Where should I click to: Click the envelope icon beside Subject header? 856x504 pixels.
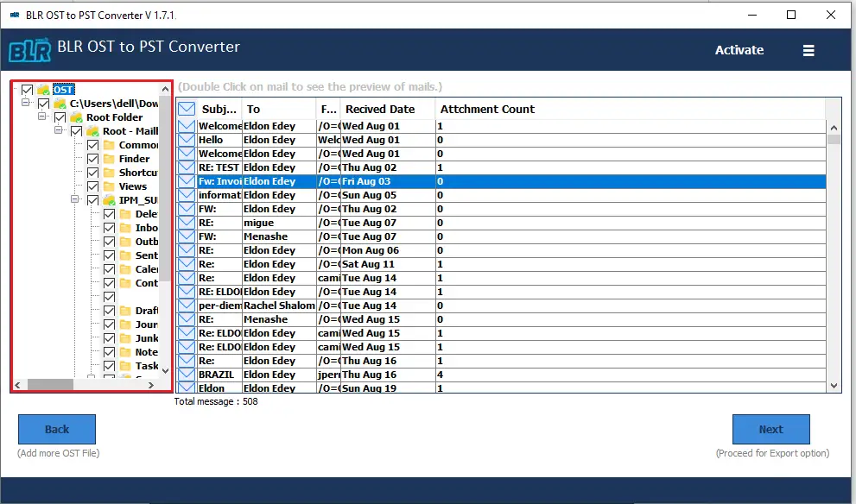(185, 108)
